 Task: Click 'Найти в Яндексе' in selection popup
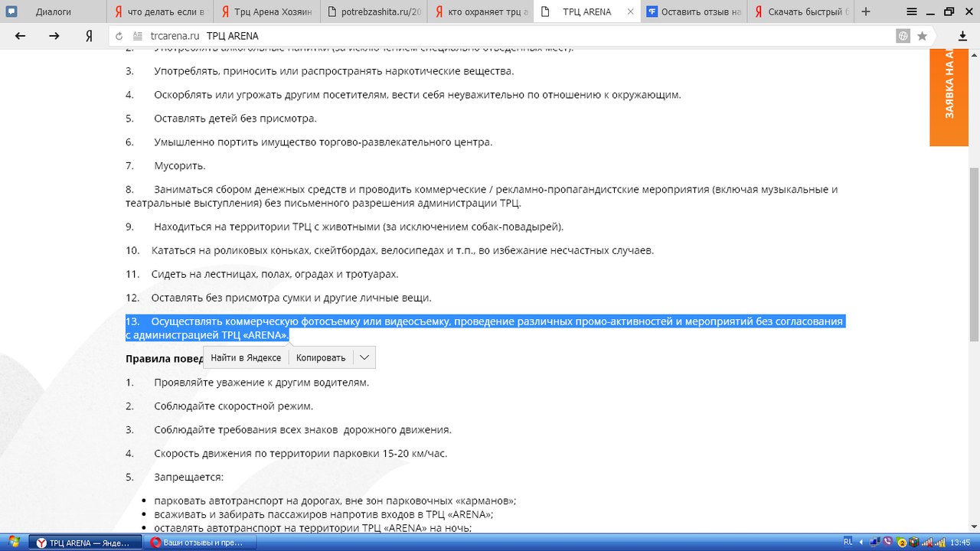point(246,357)
